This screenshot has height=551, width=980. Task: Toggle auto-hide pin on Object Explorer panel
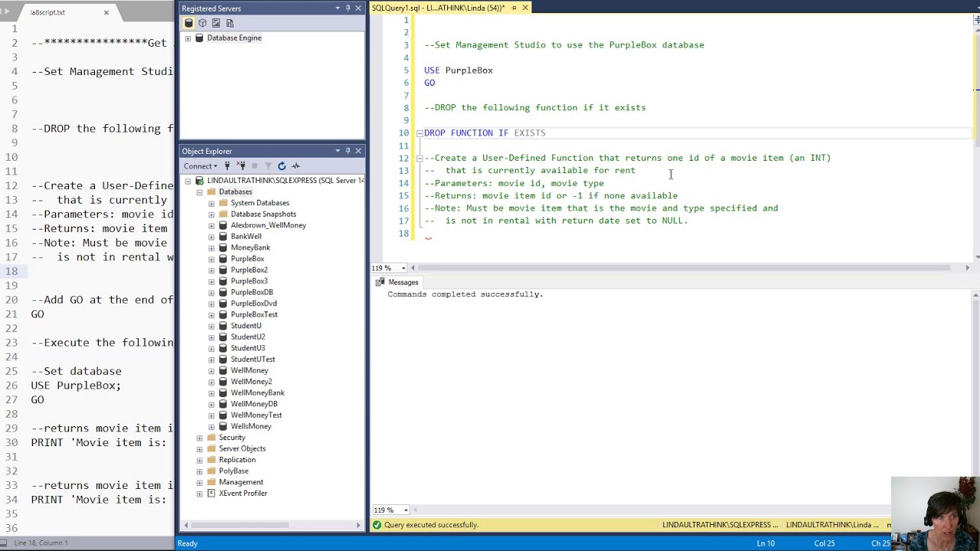[x=348, y=151]
